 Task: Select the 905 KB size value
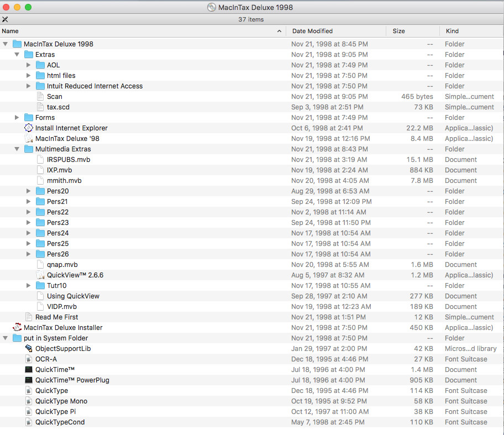pyautogui.click(x=422, y=380)
